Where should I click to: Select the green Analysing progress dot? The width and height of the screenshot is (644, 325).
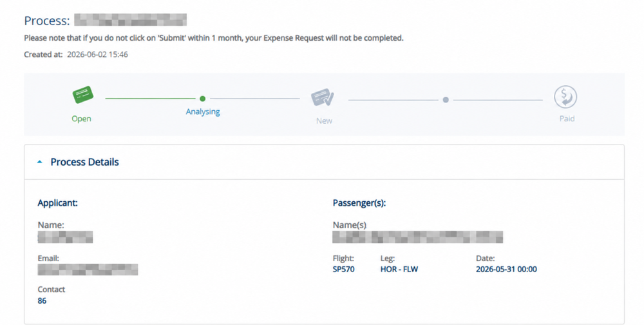point(202,99)
